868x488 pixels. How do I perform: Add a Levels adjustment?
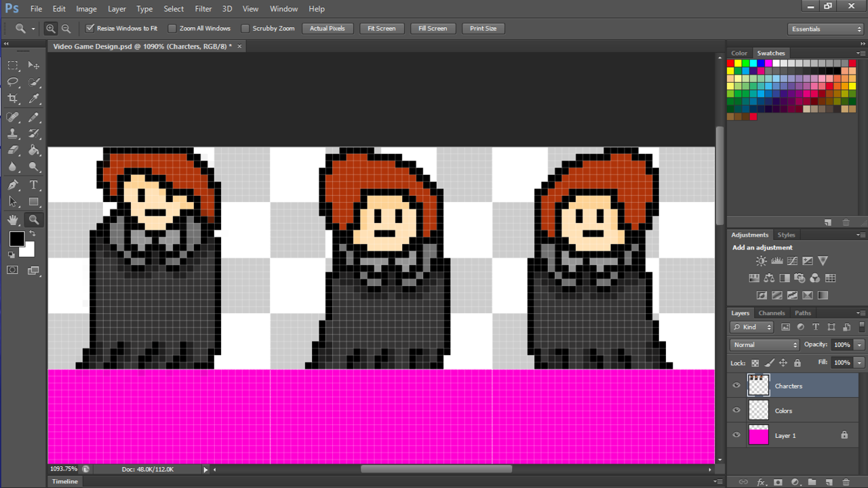coord(777,261)
